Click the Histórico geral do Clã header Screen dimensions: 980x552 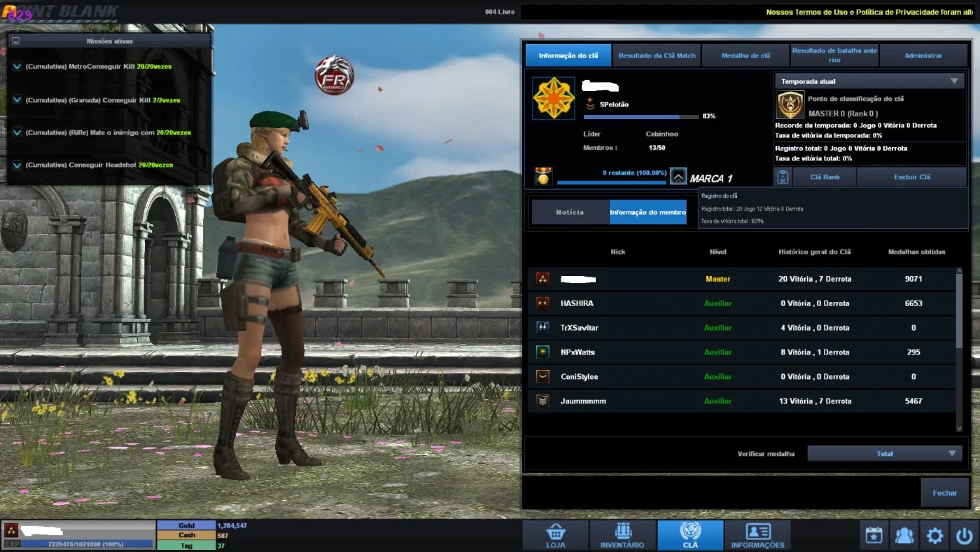click(x=815, y=251)
